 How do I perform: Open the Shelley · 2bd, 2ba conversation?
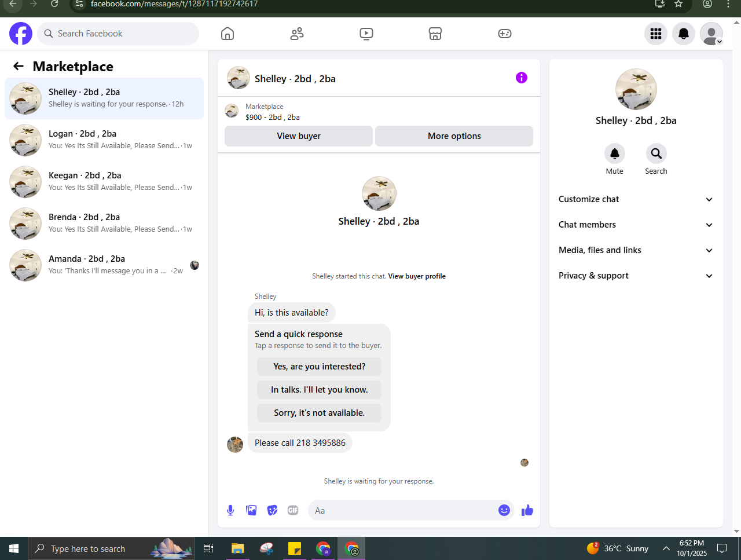[104, 98]
